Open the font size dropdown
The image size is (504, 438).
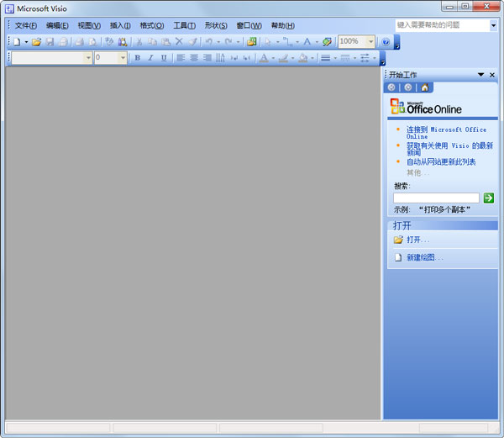pos(123,58)
